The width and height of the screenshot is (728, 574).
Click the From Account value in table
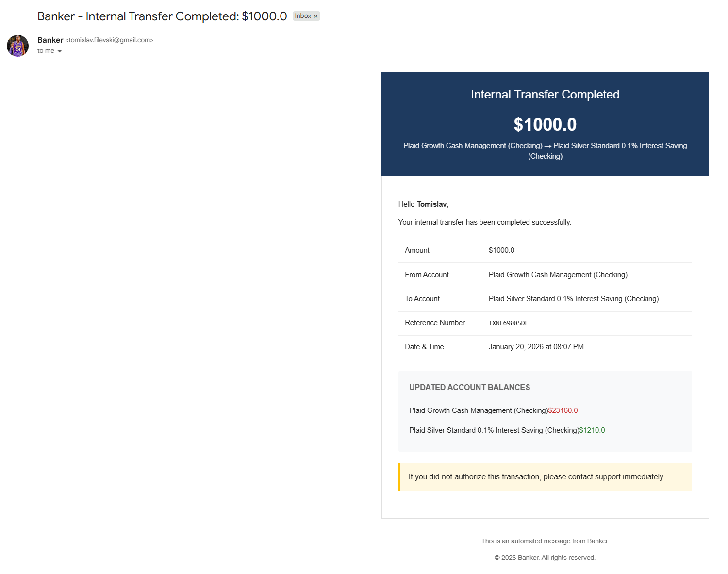click(558, 275)
